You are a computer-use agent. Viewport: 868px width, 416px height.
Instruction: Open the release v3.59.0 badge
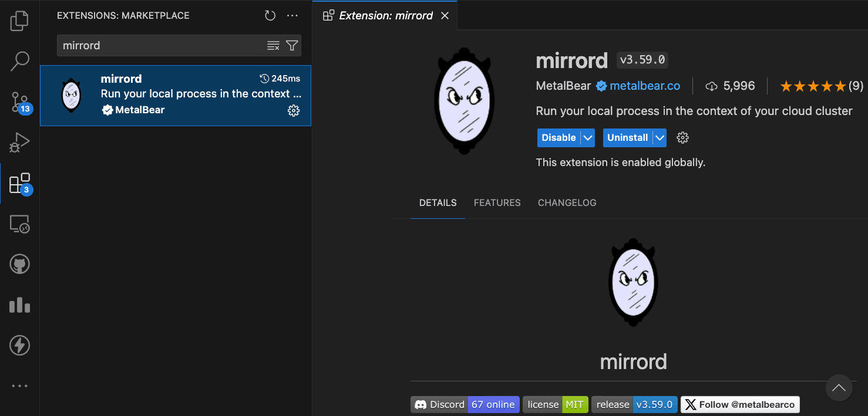tap(635, 404)
